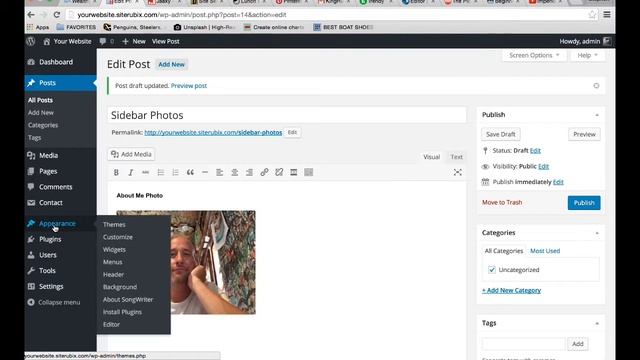Expand Screen Options panel
The width and height of the screenshot is (640, 360).
point(534,55)
